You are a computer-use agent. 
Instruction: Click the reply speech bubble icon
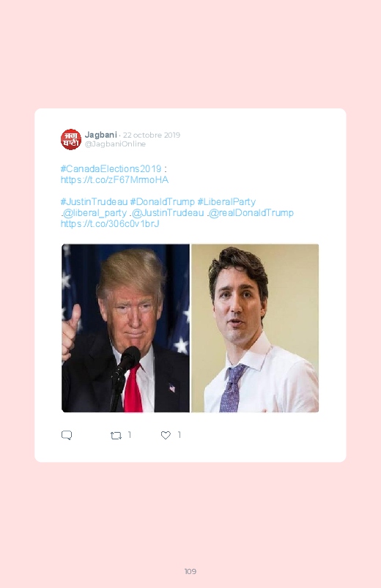point(67,435)
